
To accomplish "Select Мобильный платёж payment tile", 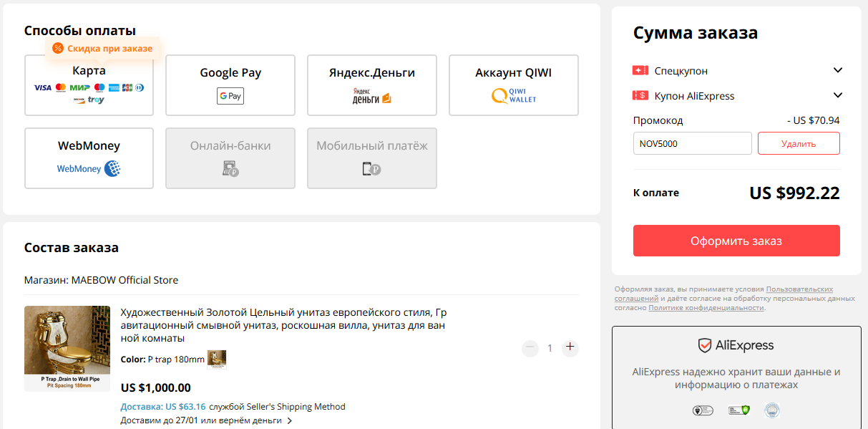I will (x=372, y=158).
